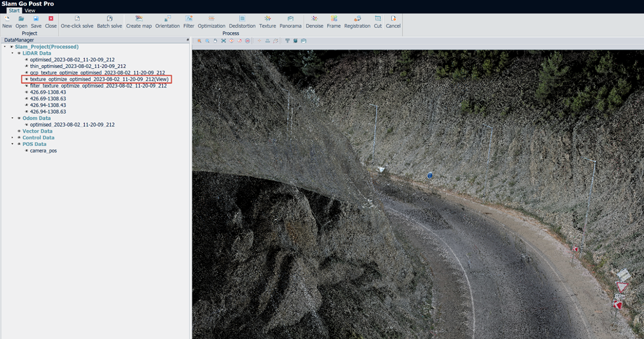Collapse the Odom Data node
The image size is (644, 339).
[x=12, y=118]
